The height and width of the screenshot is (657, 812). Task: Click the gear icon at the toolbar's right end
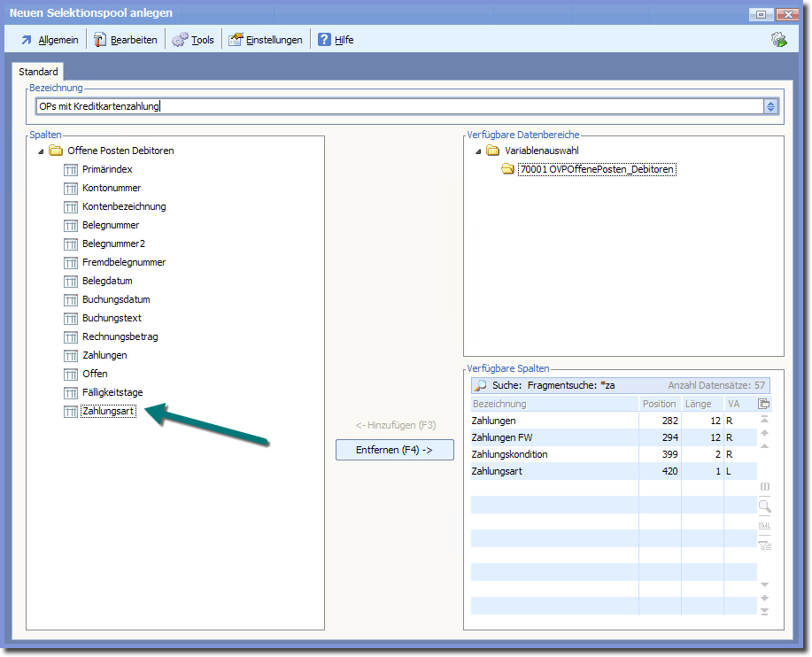tap(779, 39)
